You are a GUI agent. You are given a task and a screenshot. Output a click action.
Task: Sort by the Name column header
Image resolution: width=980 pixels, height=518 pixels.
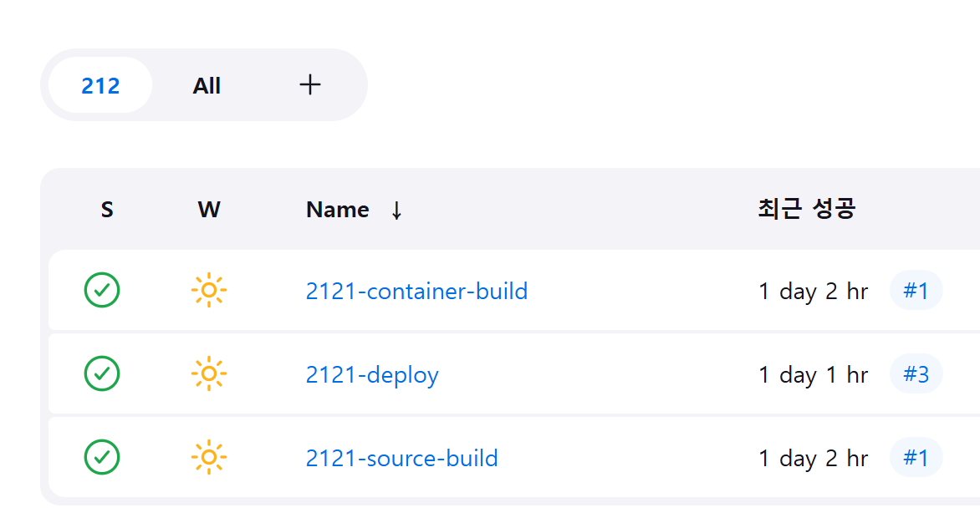[x=338, y=210]
